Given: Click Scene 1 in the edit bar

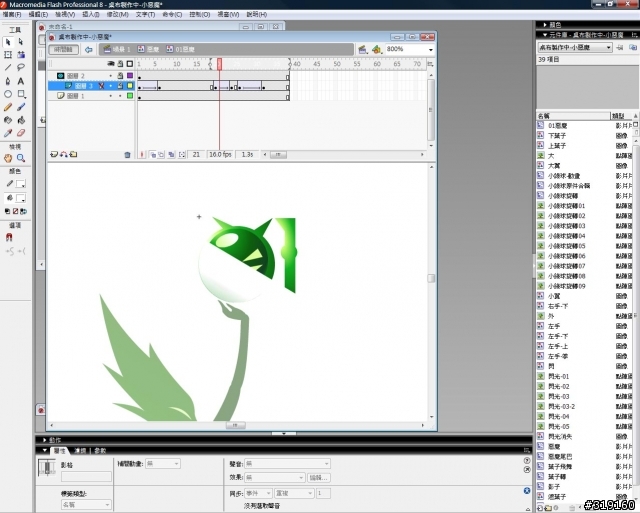Looking at the screenshot, I should 117,49.
